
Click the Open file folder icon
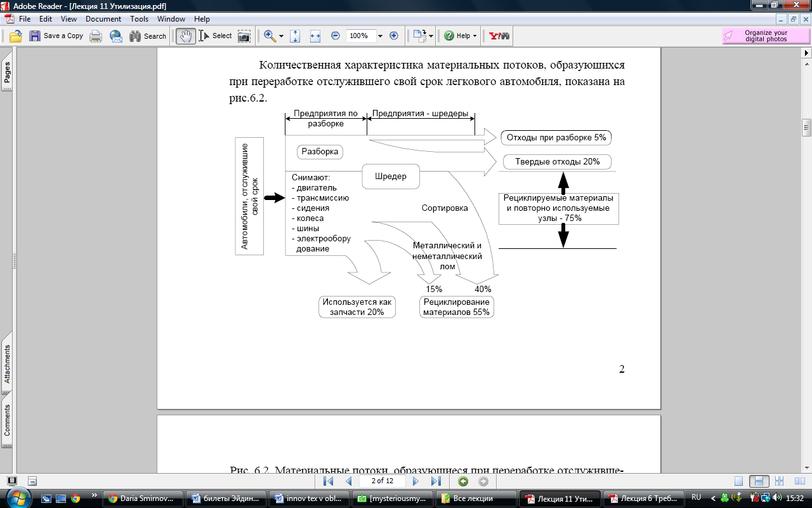15,36
